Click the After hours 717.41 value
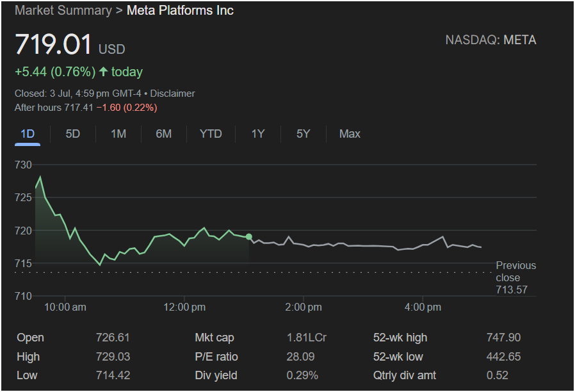Viewport: 575px width, 392px height. (54, 108)
